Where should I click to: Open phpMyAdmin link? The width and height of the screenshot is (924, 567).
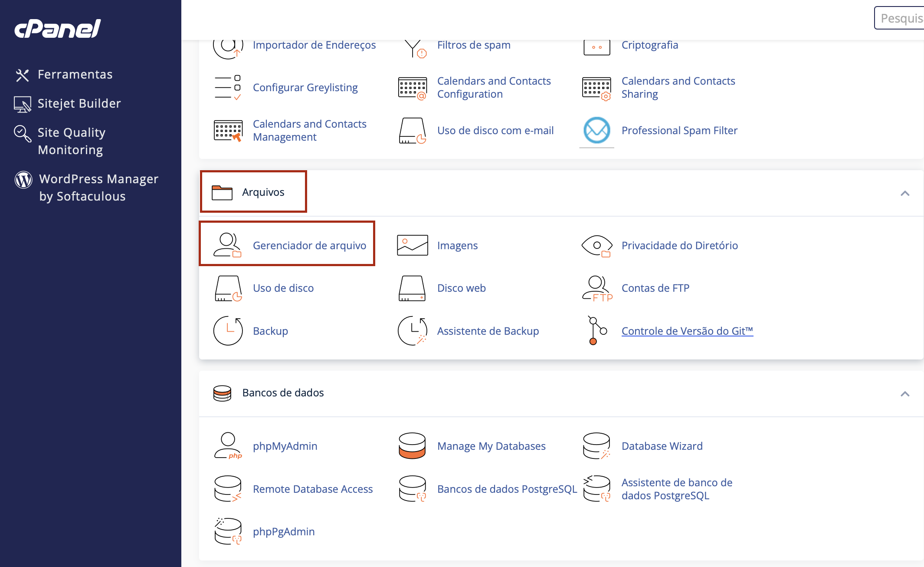click(285, 446)
